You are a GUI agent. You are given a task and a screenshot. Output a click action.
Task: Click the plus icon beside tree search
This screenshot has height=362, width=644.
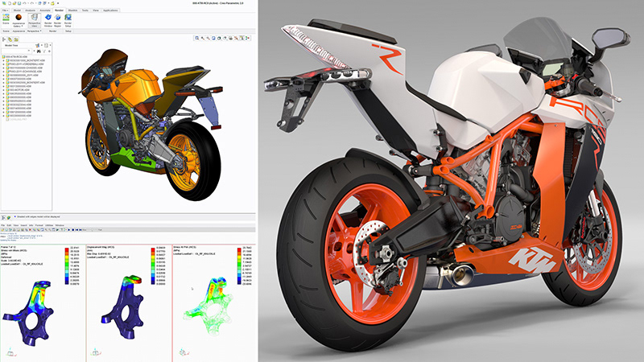[49, 51]
